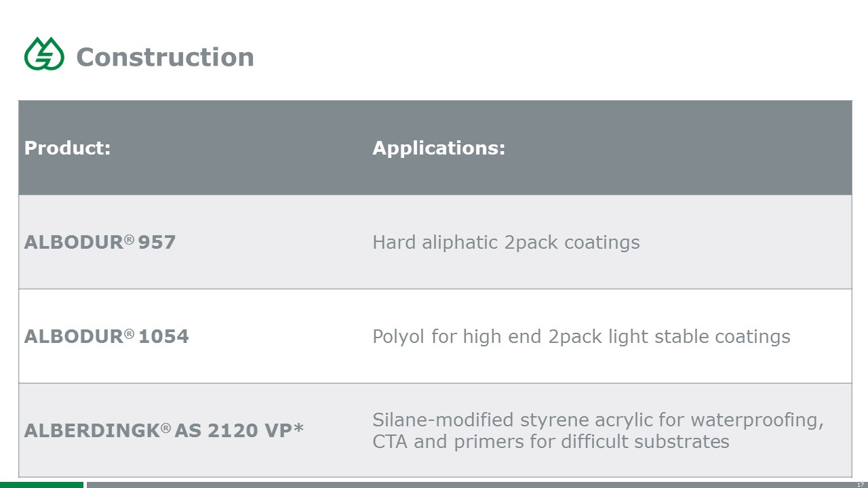
Task: Click the registered mark after ALBERDINGK
Action: 165,427
